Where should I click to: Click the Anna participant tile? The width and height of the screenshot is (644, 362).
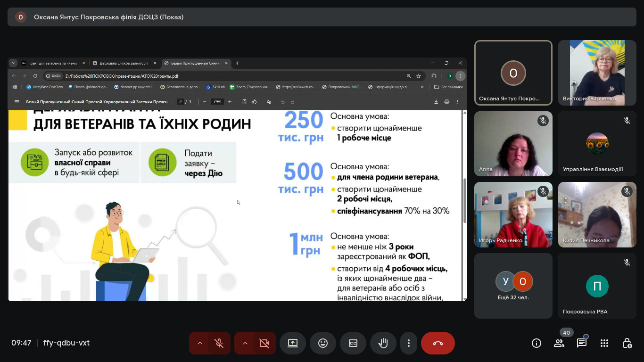513,144
